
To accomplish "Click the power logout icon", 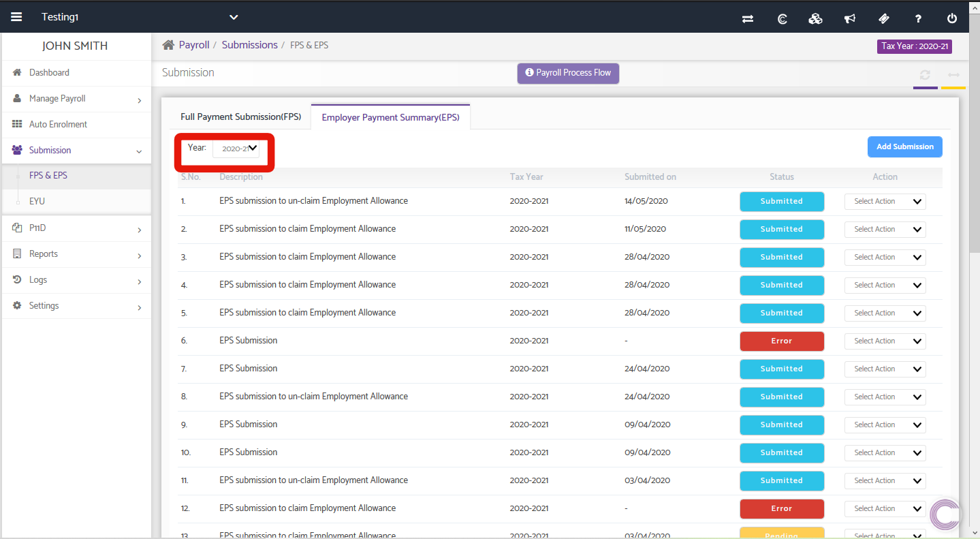I will coord(952,19).
